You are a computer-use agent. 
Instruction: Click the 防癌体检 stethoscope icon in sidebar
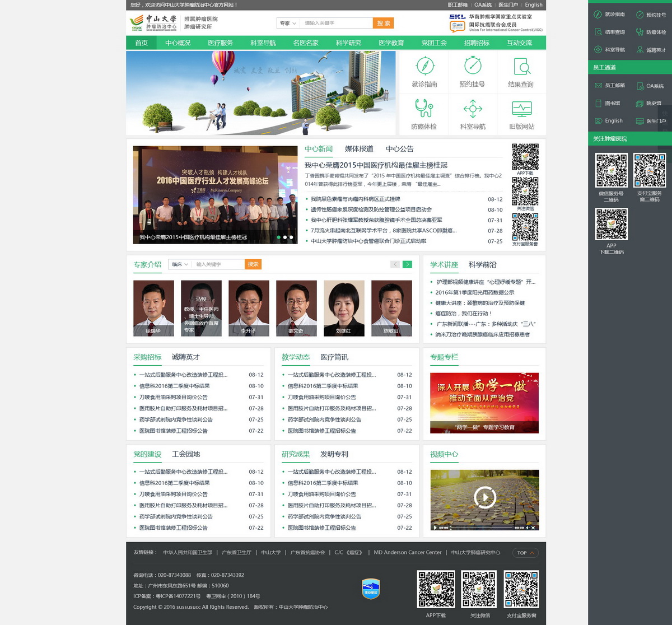(x=640, y=32)
